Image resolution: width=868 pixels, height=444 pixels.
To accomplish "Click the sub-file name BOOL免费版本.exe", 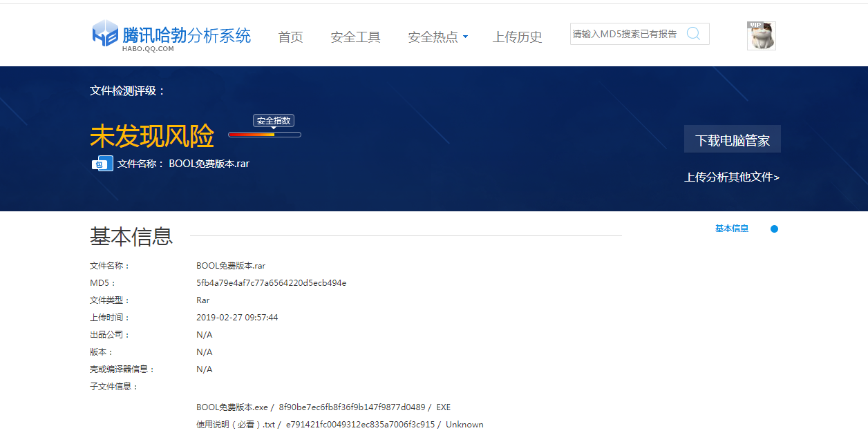I will (232, 407).
